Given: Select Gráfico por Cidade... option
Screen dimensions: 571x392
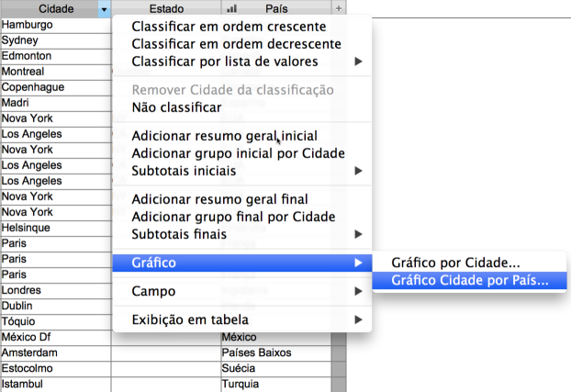Looking at the screenshot, I should (x=469, y=263).
